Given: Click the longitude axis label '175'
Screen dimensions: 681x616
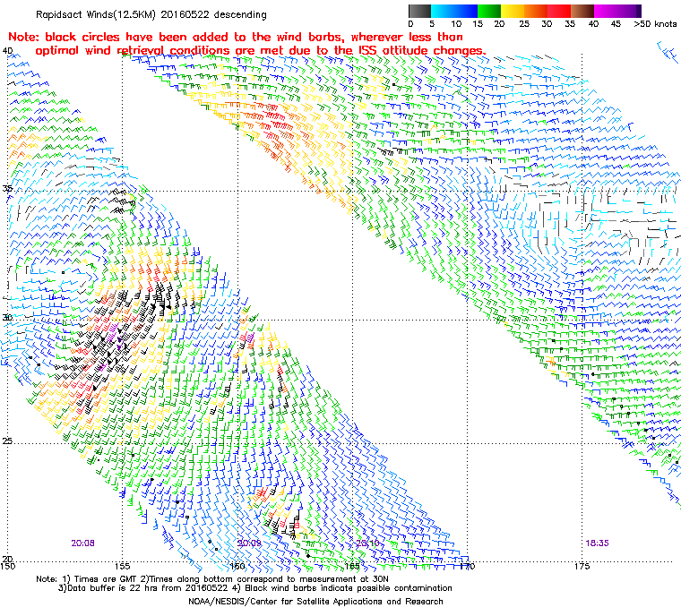Looking at the screenshot, I should 582,566.
